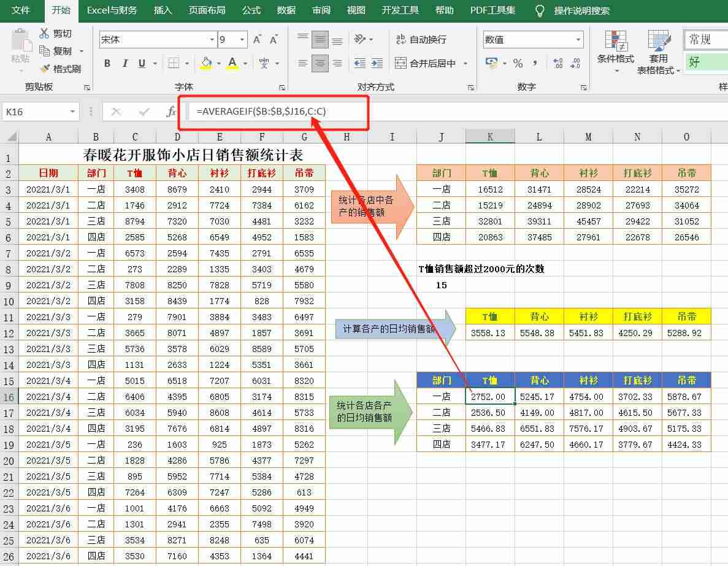Decrease indent in alignment group
728x566 pixels.
[360, 63]
